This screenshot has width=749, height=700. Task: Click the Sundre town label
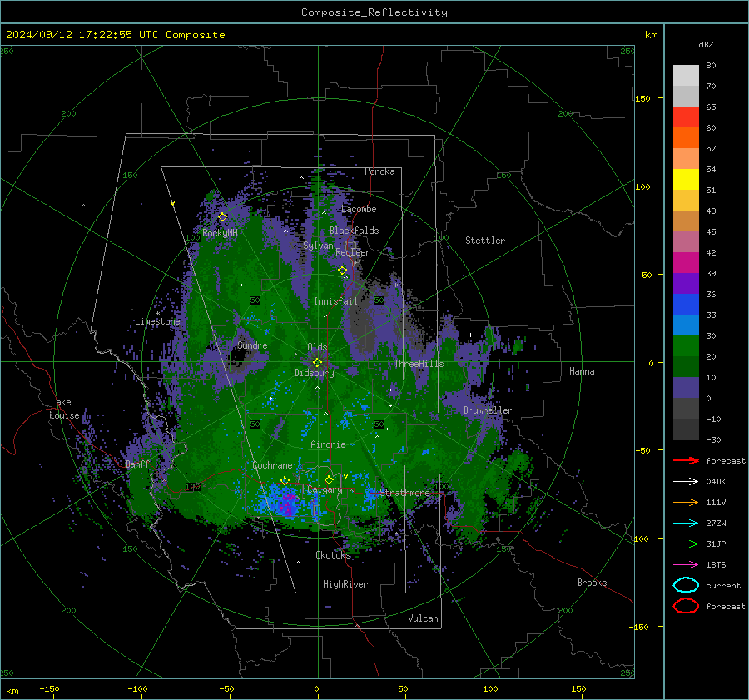252,345
